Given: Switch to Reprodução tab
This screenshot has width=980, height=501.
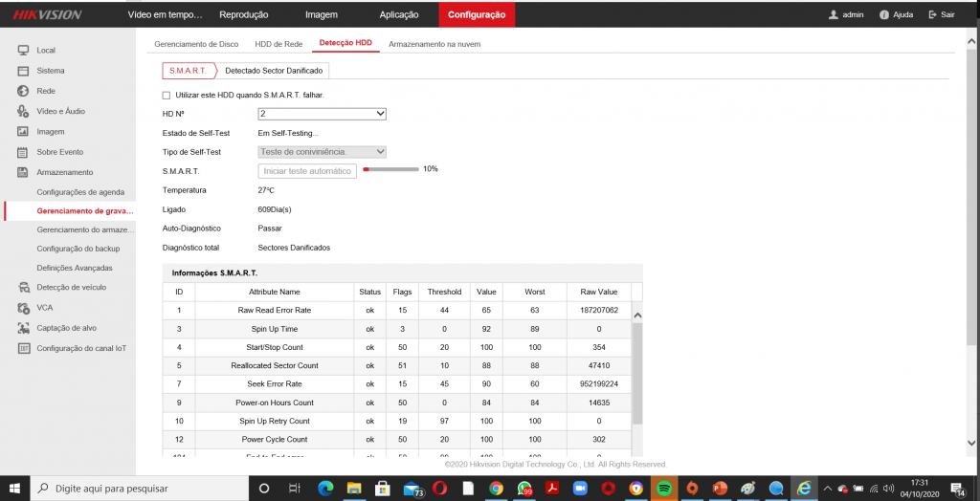Looking at the screenshot, I should (244, 15).
